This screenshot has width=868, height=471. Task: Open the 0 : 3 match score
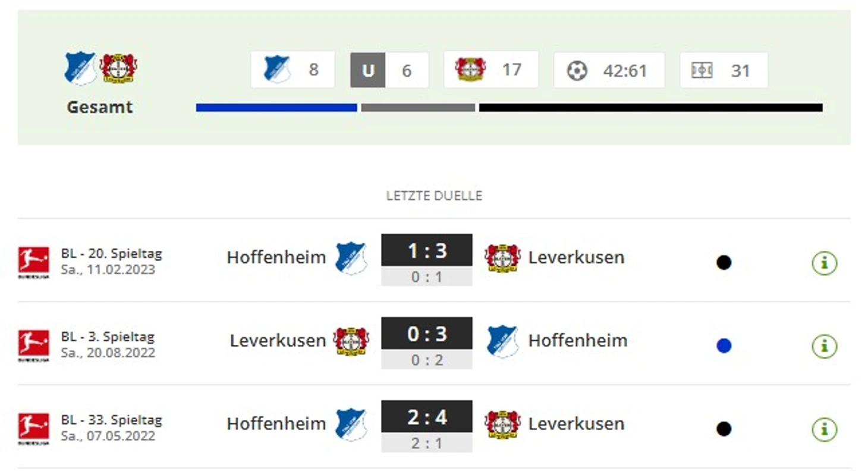[427, 334]
